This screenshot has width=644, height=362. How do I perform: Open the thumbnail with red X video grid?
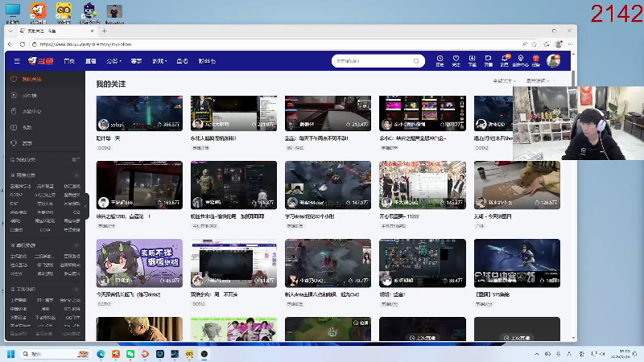tap(422, 113)
